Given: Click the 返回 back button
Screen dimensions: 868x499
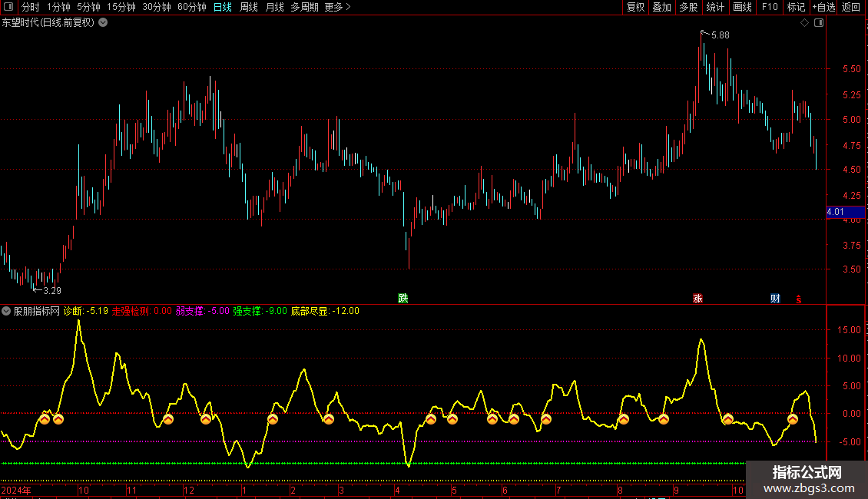Looking at the screenshot, I should 851,7.
